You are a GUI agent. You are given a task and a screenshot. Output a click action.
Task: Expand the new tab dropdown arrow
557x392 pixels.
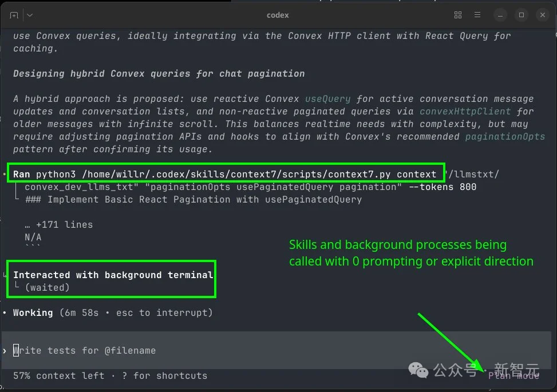pos(29,15)
